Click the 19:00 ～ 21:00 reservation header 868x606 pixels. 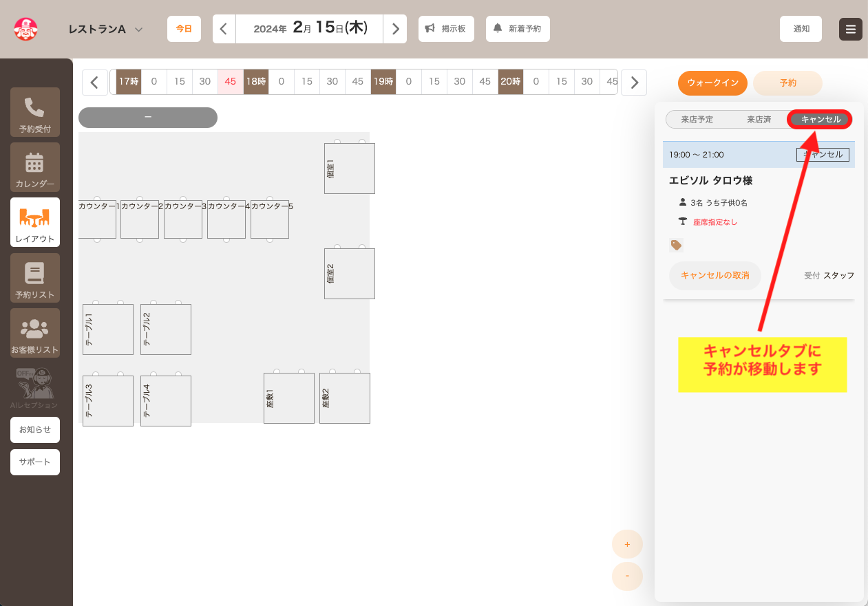click(759, 155)
